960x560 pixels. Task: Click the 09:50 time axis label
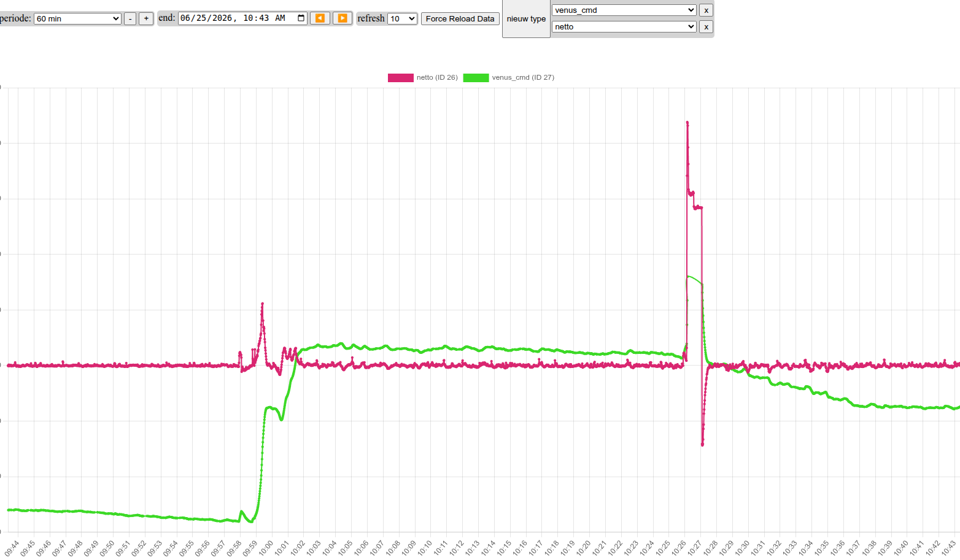pyautogui.click(x=107, y=548)
